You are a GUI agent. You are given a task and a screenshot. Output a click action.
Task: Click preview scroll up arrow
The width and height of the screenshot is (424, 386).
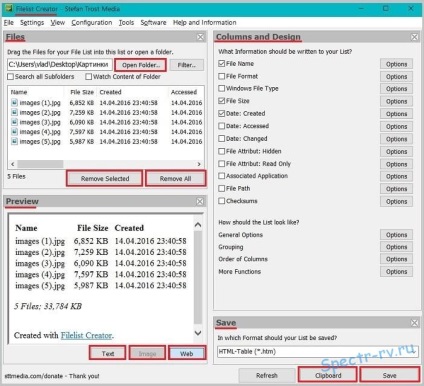198,225
